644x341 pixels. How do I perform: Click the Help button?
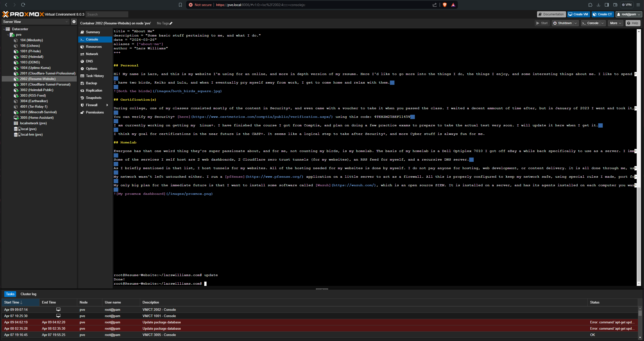pos(633,23)
